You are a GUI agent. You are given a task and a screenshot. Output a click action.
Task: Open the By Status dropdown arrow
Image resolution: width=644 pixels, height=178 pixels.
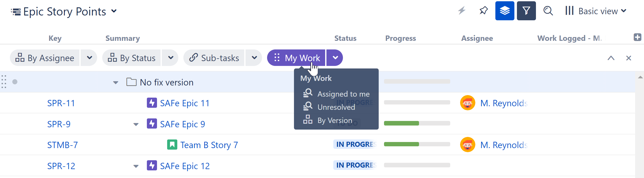tap(171, 58)
